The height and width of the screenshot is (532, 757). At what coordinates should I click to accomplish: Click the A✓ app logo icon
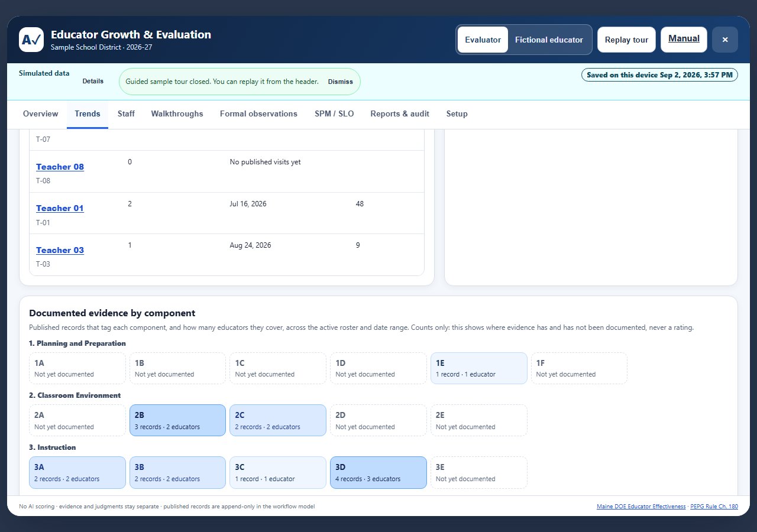tap(31, 40)
